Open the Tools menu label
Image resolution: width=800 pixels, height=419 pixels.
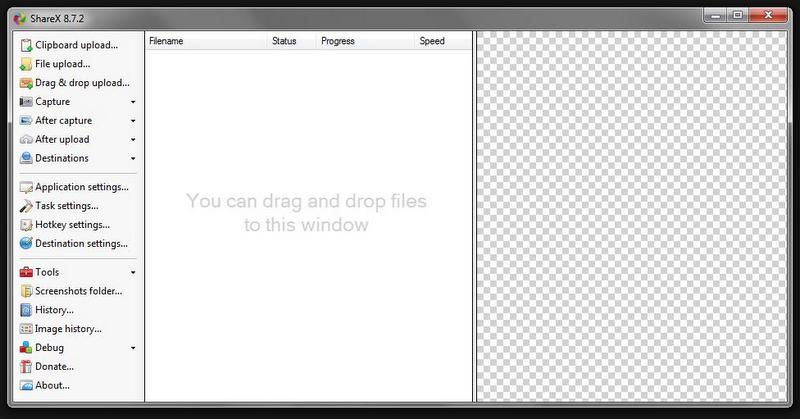click(47, 272)
